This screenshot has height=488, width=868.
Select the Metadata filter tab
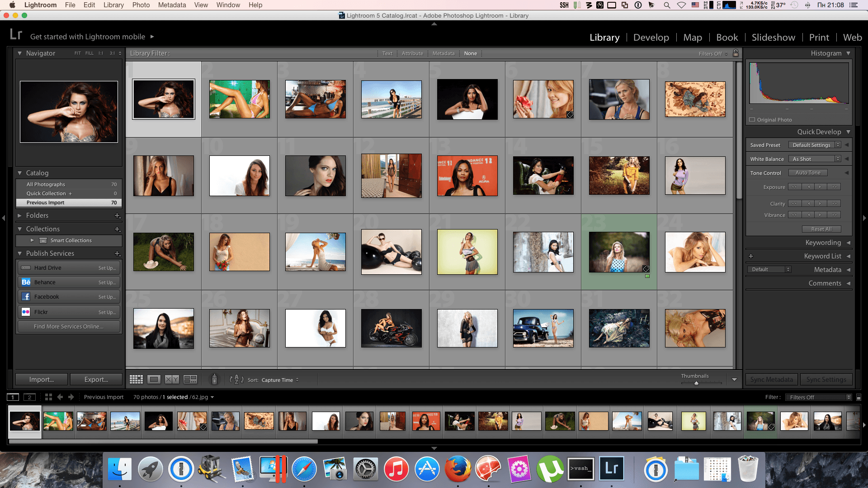pos(443,53)
